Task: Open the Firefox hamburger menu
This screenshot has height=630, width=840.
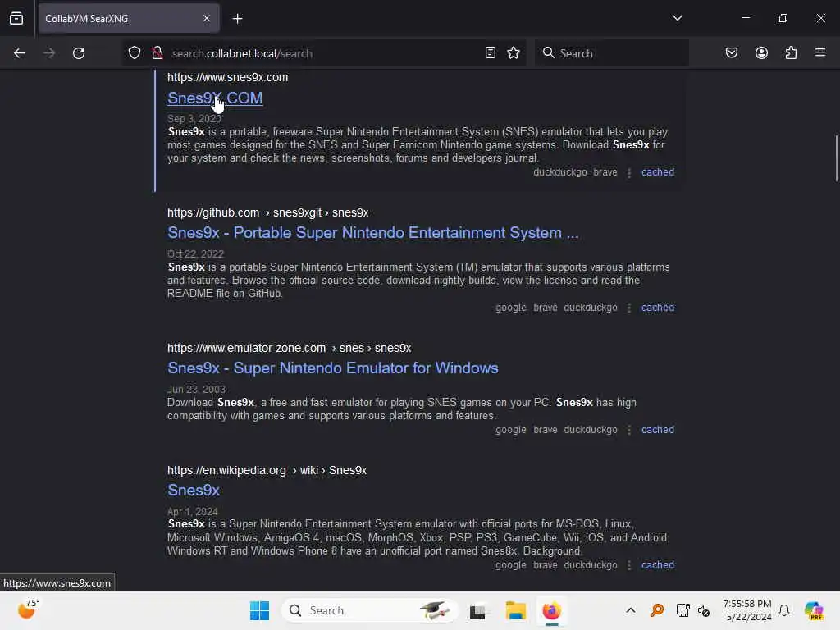Action: pyautogui.click(x=820, y=52)
